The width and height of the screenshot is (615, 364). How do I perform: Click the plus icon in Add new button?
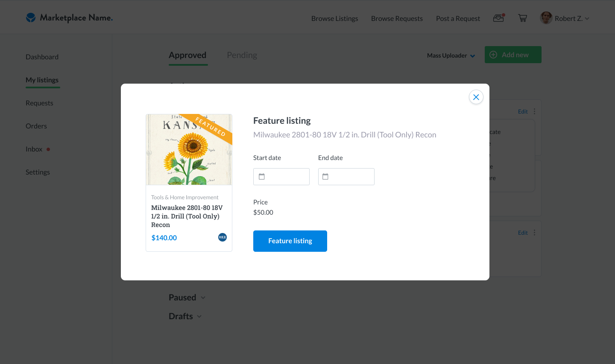tap(493, 55)
